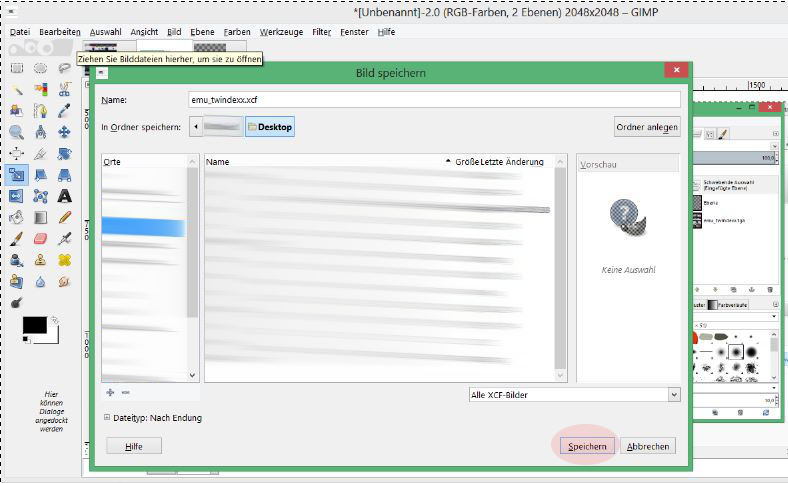The width and height of the screenshot is (788, 483).
Task: Select the Perspective tool
Action: tap(64, 175)
